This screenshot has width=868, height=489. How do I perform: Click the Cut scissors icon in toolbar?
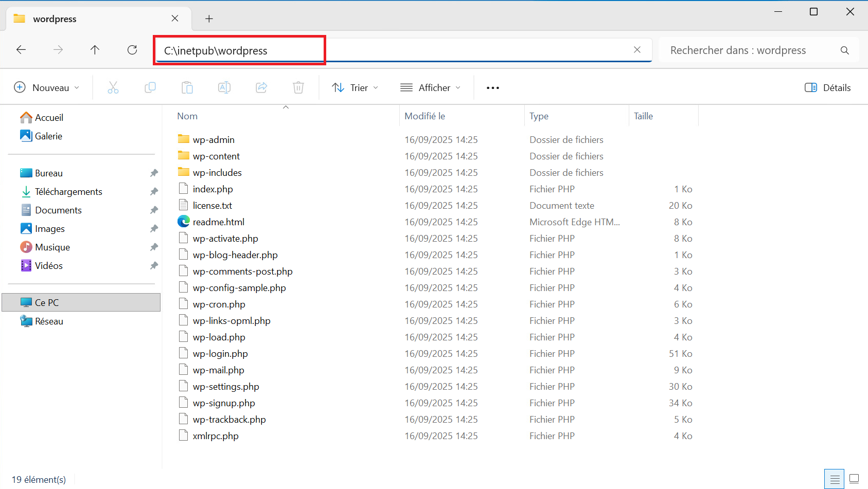tap(113, 87)
